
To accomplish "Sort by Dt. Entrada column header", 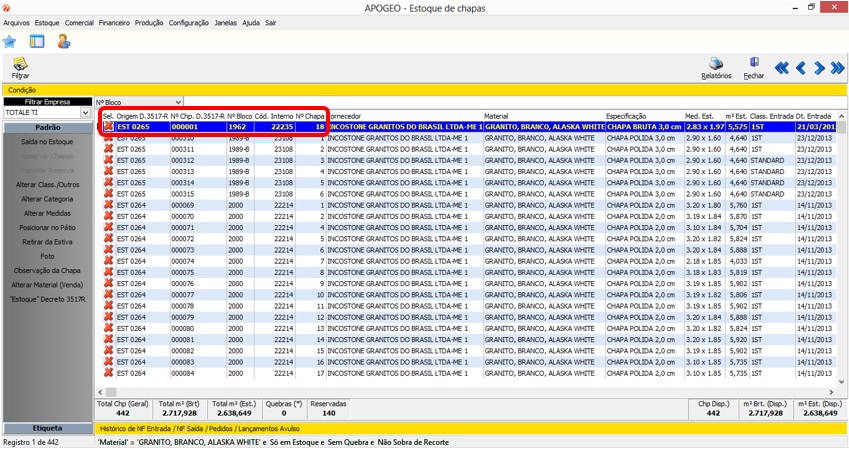I will pyautogui.click(x=816, y=116).
